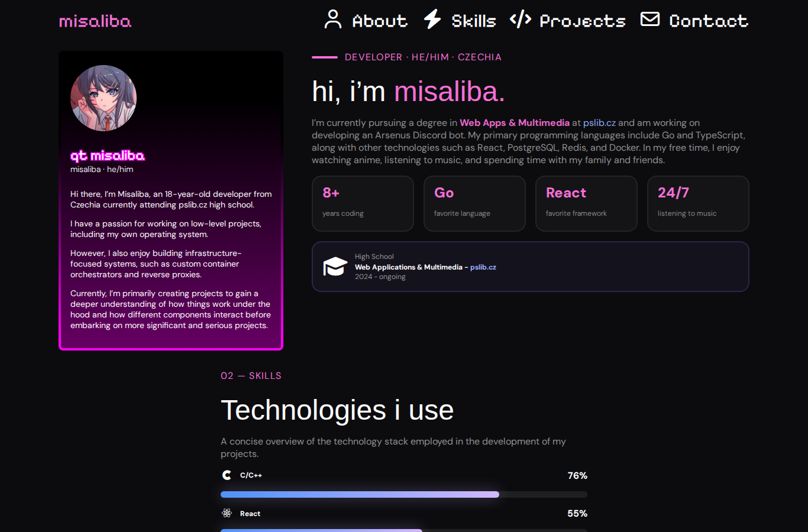
Task: Click the 'DEVELOPER · HE/HIM · CZECHIA' tagline
Action: [423, 57]
